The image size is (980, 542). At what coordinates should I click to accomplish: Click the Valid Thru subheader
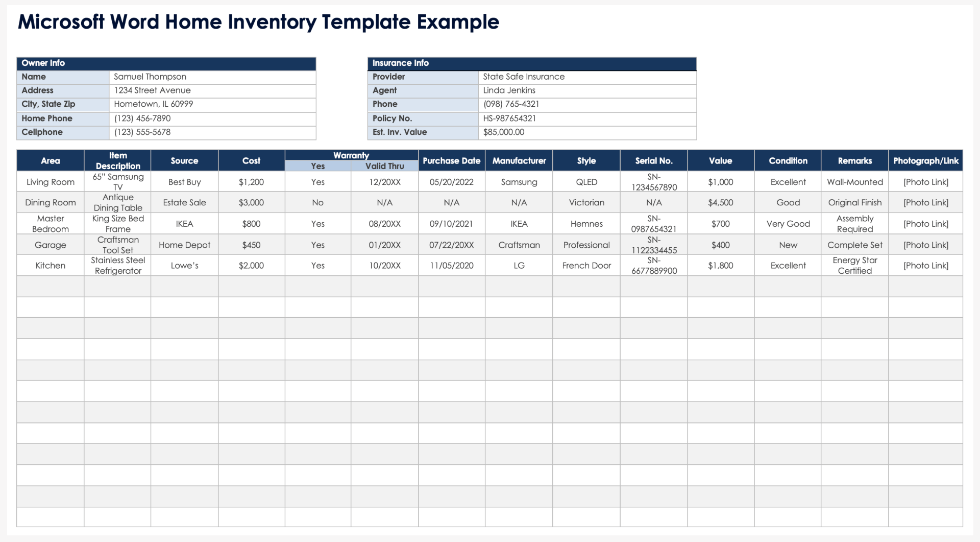coord(384,166)
